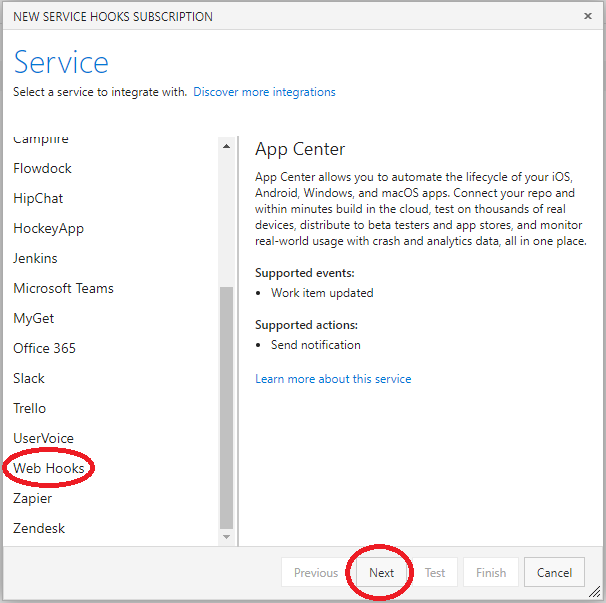Image resolution: width=606 pixels, height=603 pixels.
Task: Choose Slack integration
Action: point(29,378)
